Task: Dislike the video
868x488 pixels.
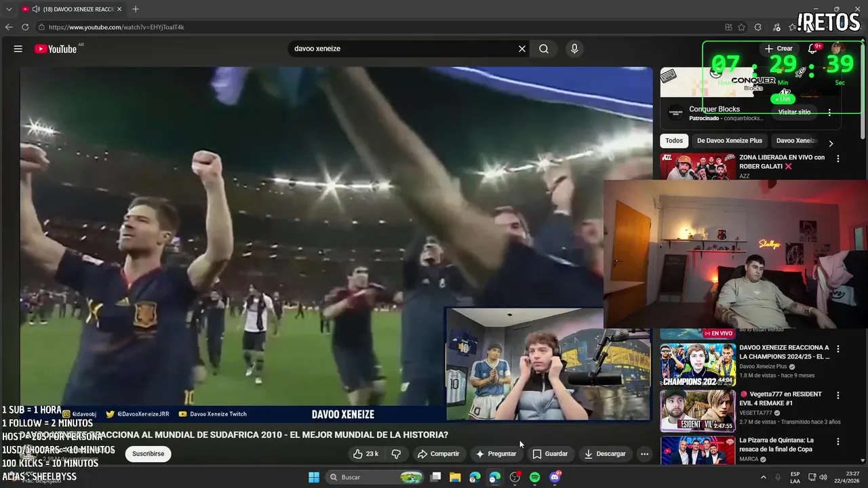Action: (397, 453)
